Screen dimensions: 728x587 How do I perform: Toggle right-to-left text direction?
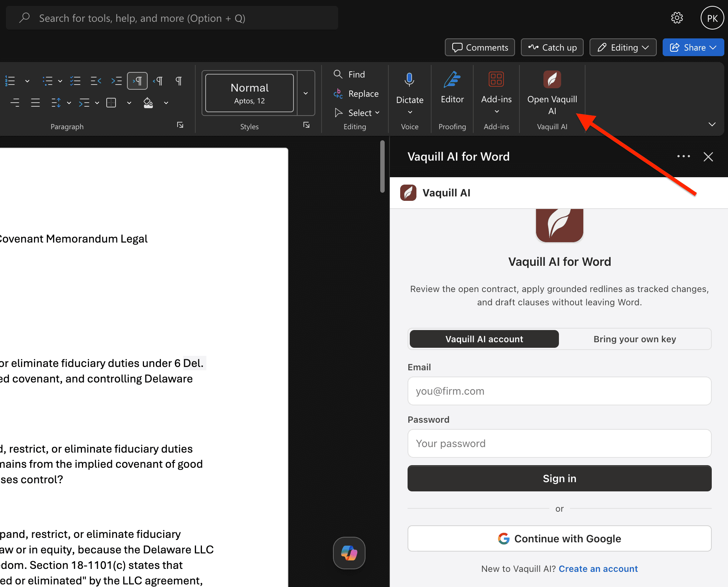click(x=158, y=81)
